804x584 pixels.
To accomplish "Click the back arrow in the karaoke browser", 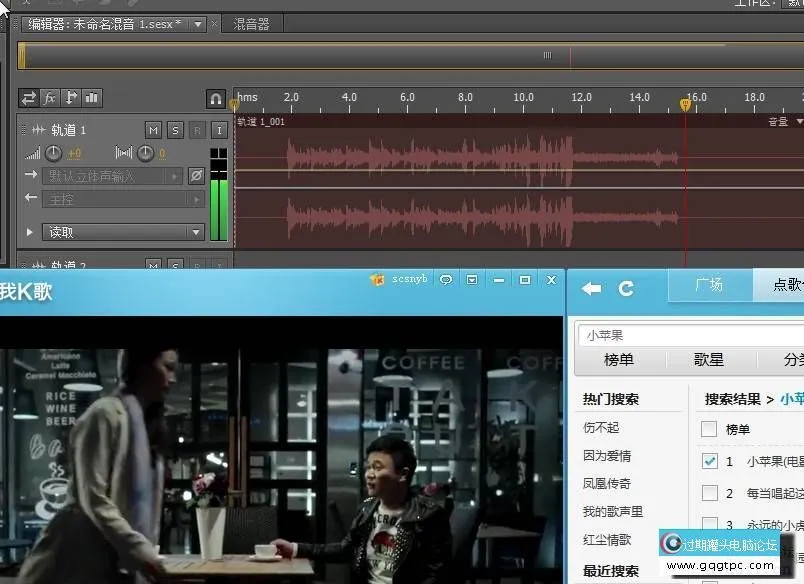I will [590, 286].
